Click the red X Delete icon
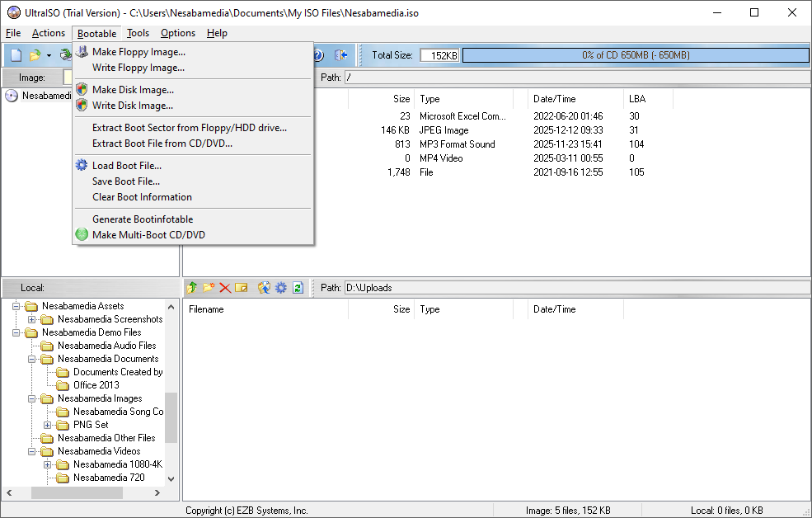Screen dimensions: 812x518 (x=224, y=288)
